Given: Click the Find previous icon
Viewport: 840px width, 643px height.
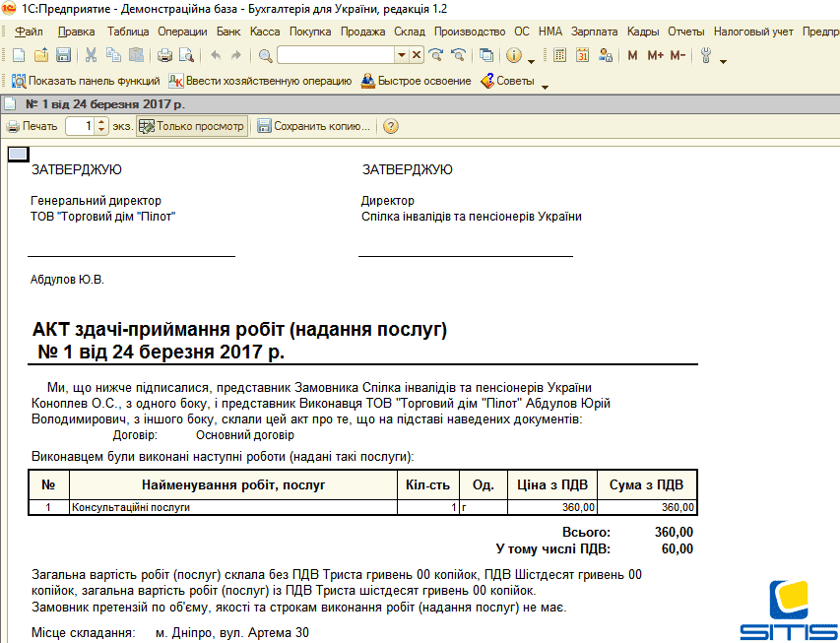Looking at the screenshot, I should pyautogui.click(x=458, y=55).
